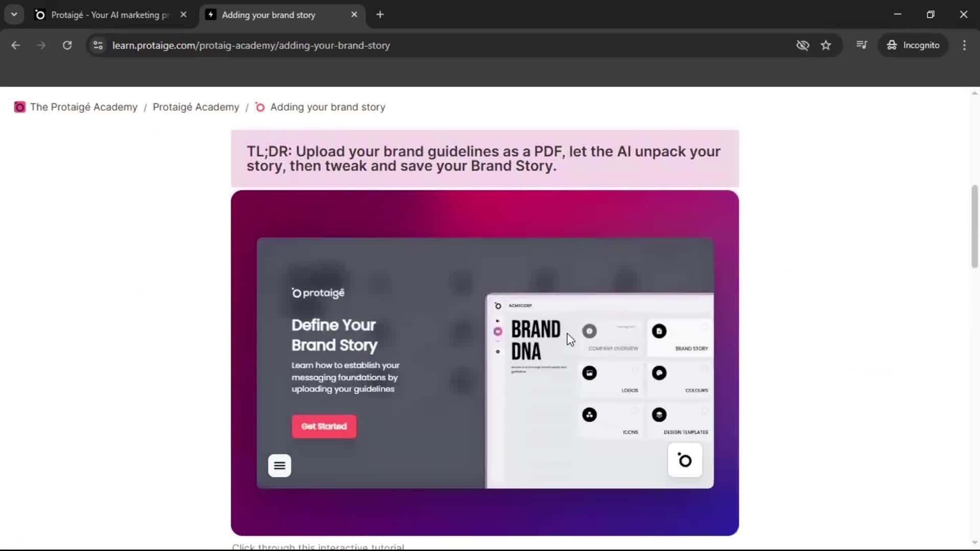Viewport: 980px width, 551px height.
Task: Open Chrome's three-dot menu
Action: tap(964, 45)
